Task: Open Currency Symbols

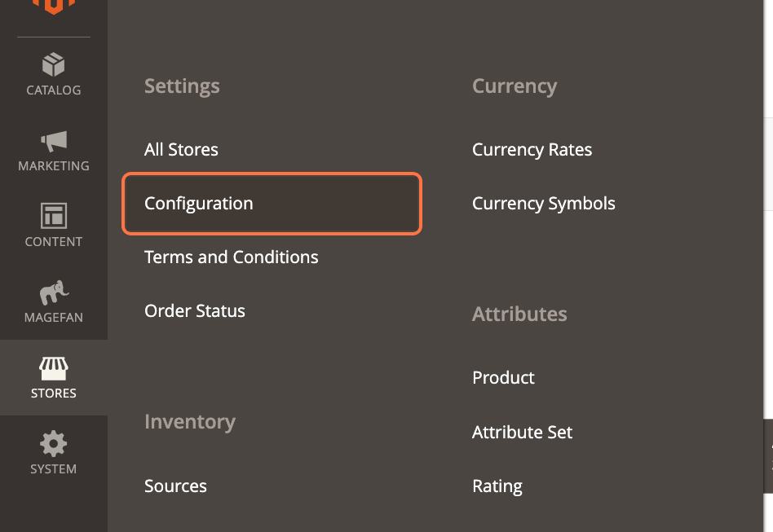Action: click(x=543, y=203)
